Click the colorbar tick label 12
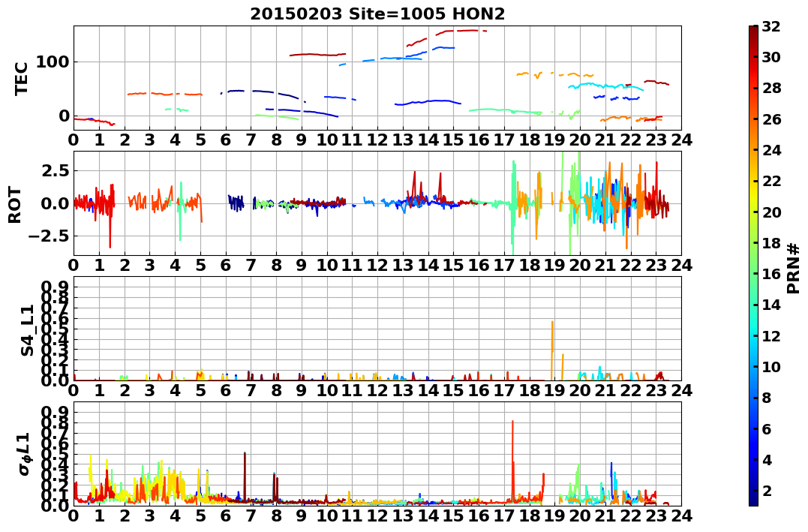The height and width of the screenshot is (532, 808). click(x=771, y=335)
